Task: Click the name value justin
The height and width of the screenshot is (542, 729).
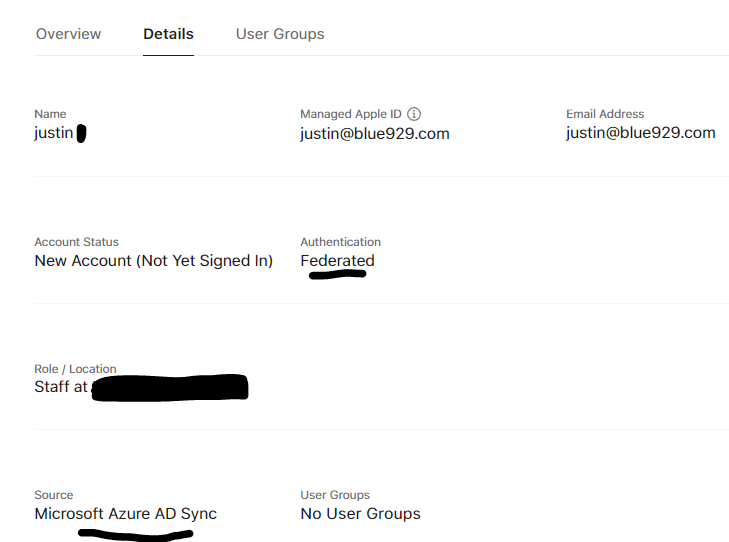Action: click(54, 133)
